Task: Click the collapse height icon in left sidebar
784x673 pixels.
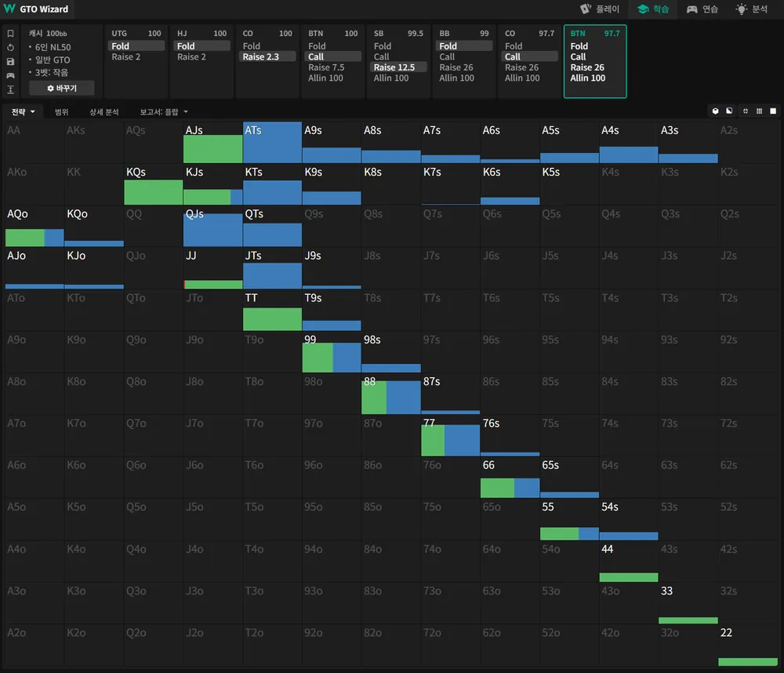Action: [10, 89]
